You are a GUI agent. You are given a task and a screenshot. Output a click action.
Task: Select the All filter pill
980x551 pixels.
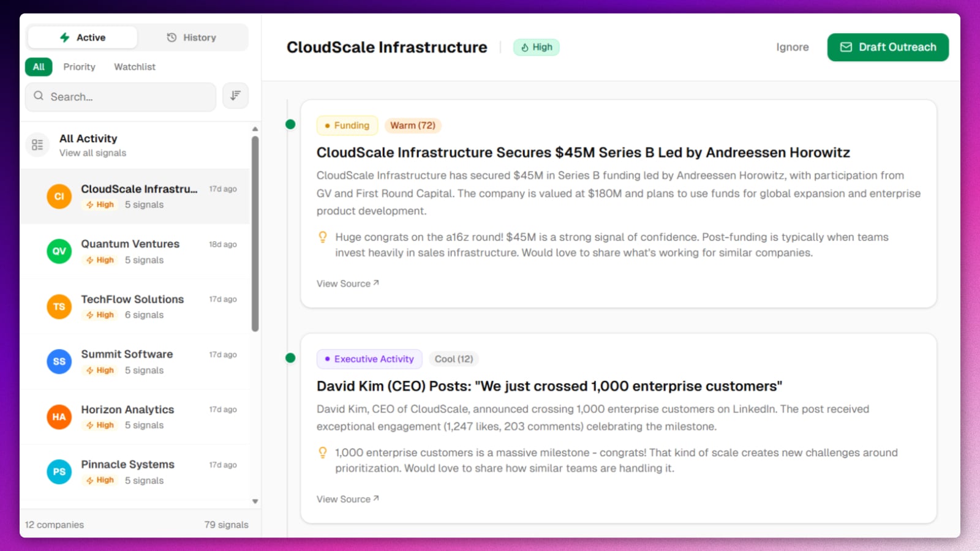[x=39, y=67]
